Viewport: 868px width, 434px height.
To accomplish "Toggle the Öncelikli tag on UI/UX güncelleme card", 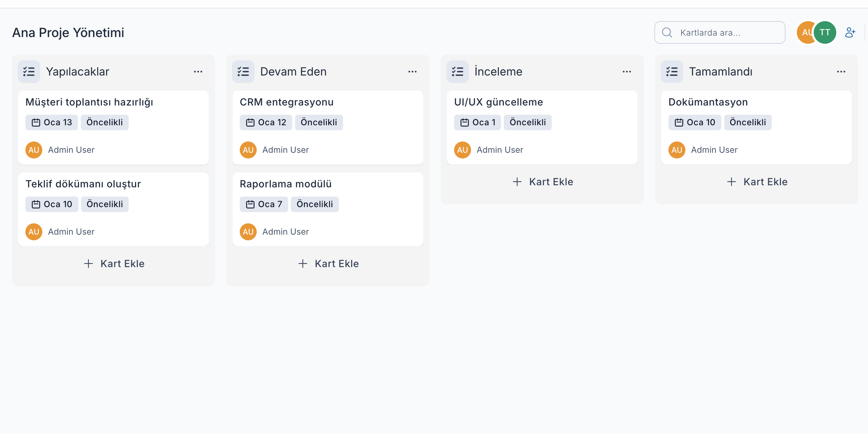I will (x=527, y=122).
